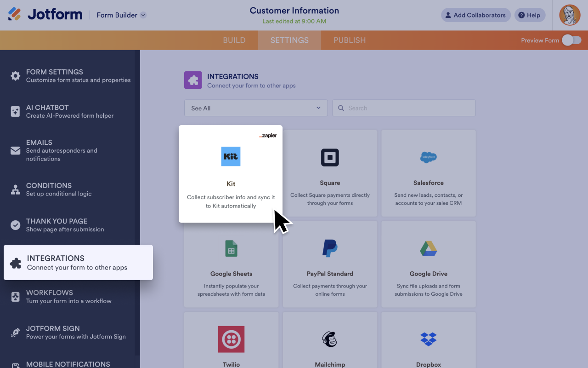The image size is (588, 368).
Task: Select the Dropbox integration icon
Action: [429, 339]
